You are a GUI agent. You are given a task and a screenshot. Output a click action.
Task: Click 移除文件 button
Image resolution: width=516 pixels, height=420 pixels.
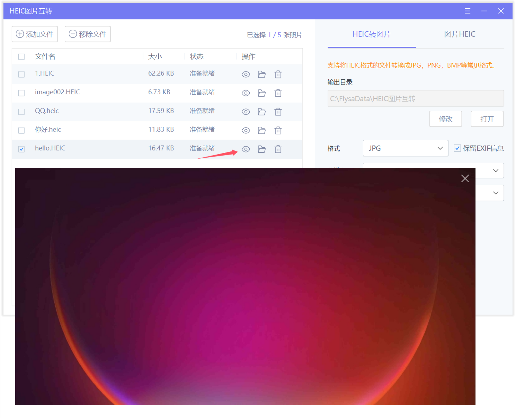click(88, 34)
